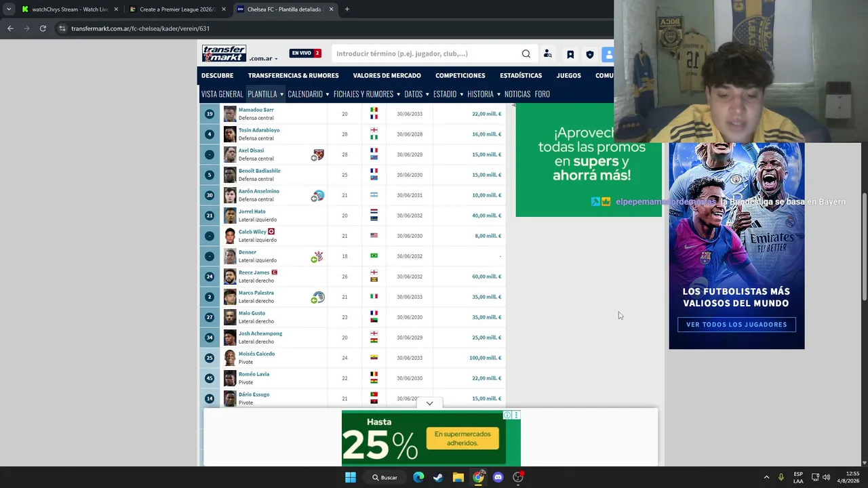Click VER TODOS LOS JUGADORES button
Viewport: 868px width, 488px height.
click(x=736, y=325)
